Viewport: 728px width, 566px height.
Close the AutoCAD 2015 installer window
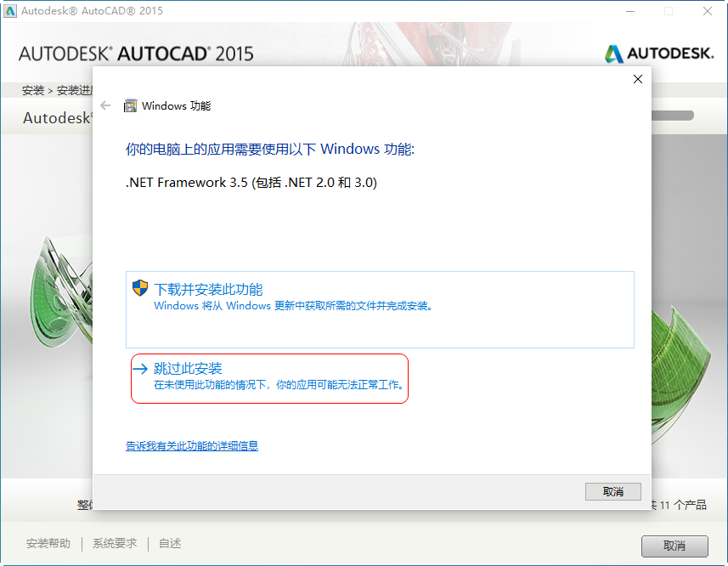pyautogui.click(x=707, y=11)
